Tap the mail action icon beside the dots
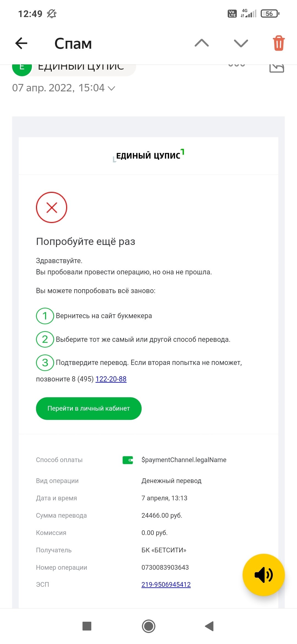 (x=276, y=67)
